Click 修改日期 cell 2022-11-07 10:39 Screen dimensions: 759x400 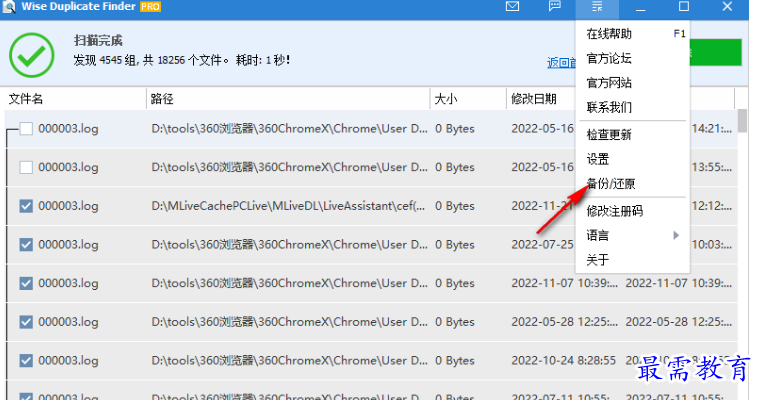(564, 283)
